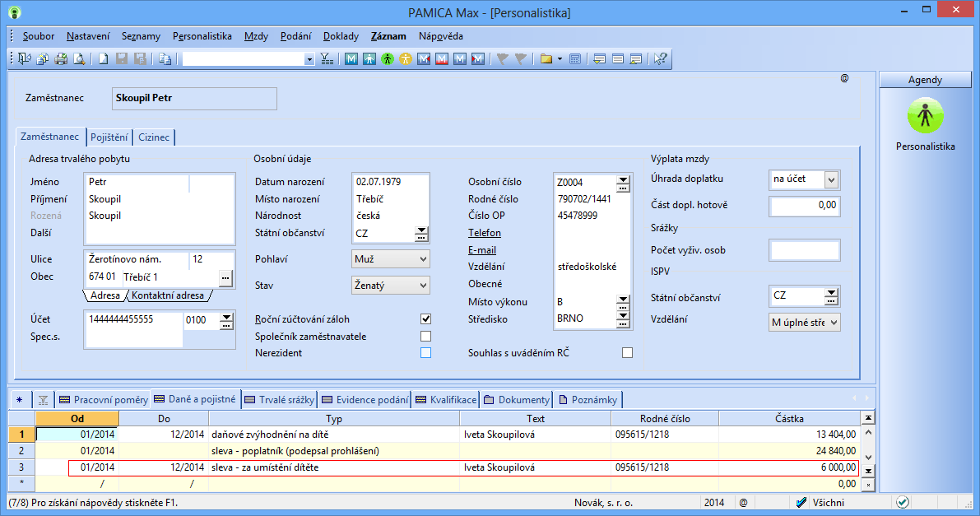The image size is (980, 516).
Task: Open Osobní číslo Z0004 list selector
Action: coord(623,183)
